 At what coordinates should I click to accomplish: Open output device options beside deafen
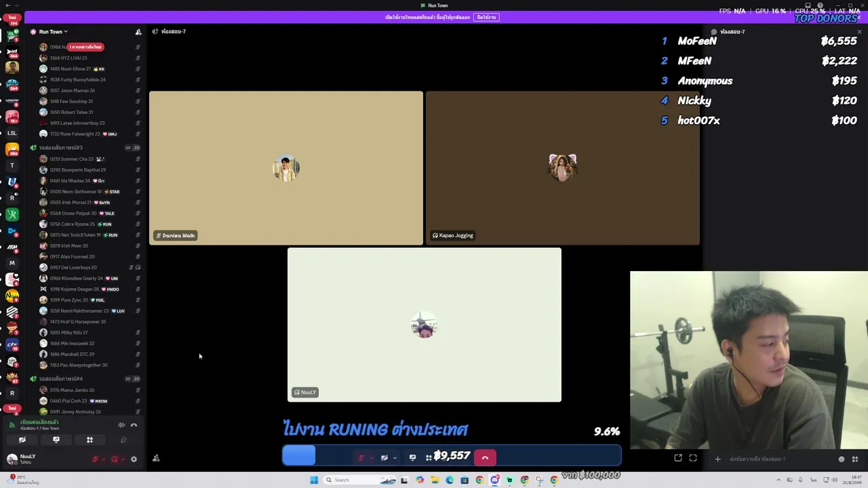(123, 460)
